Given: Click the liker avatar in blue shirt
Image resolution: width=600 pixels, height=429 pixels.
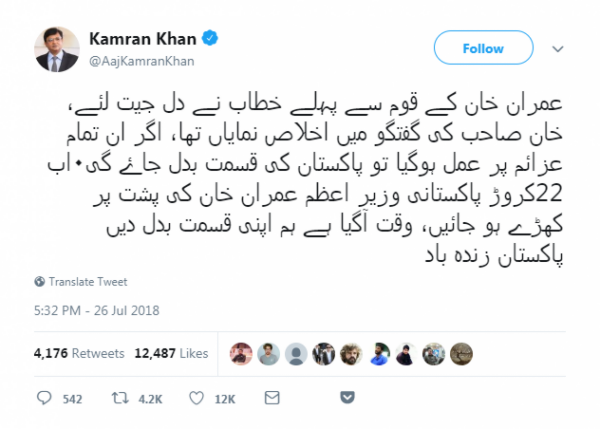Looking at the screenshot, I should [379, 354].
